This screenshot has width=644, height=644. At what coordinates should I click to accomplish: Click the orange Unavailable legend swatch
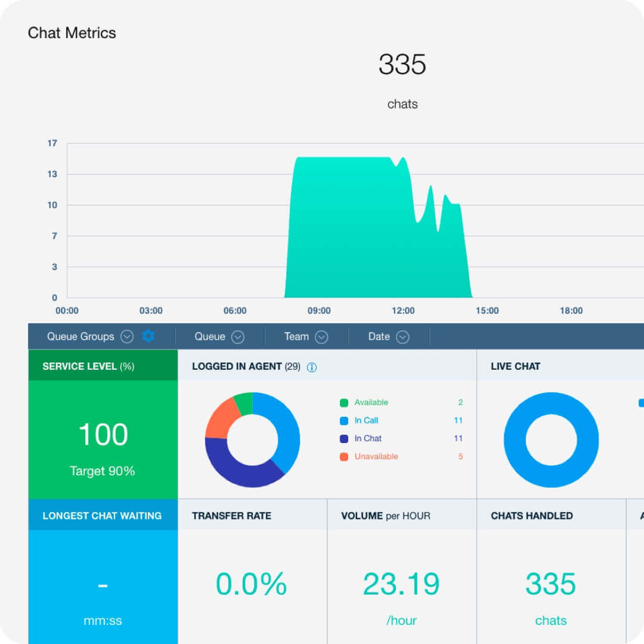pos(344,457)
